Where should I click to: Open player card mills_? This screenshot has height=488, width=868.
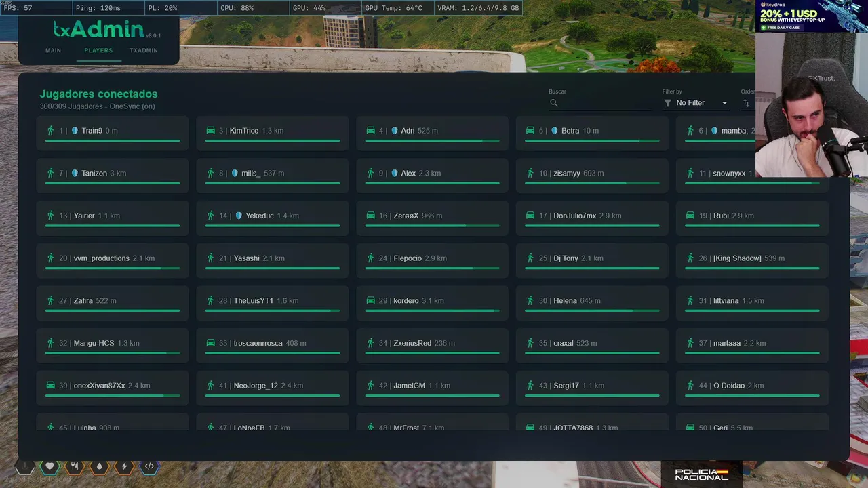[273, 176]
